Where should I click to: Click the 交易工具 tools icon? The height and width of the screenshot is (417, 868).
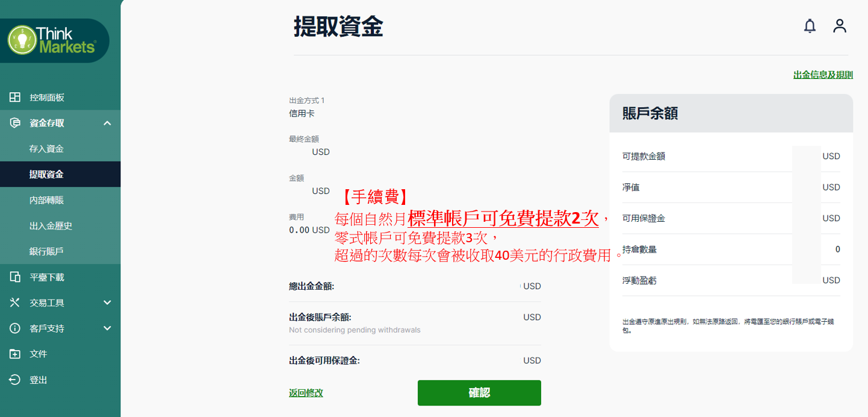(15, 303)
